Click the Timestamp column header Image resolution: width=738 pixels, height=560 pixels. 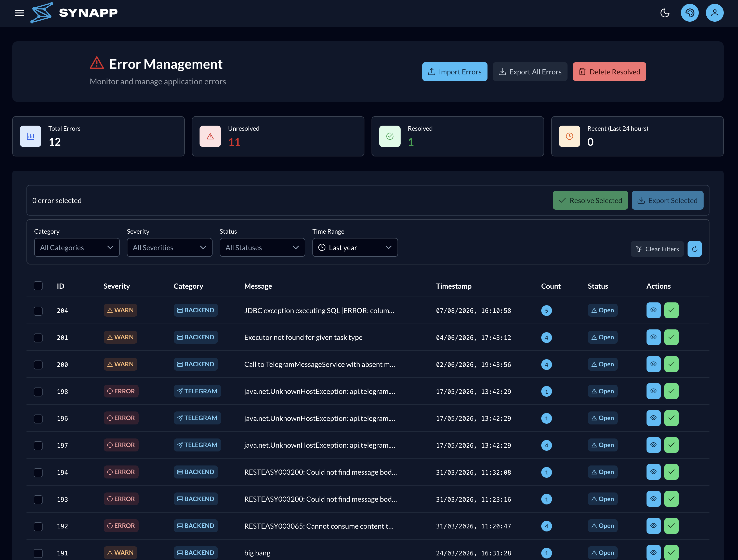453,286
